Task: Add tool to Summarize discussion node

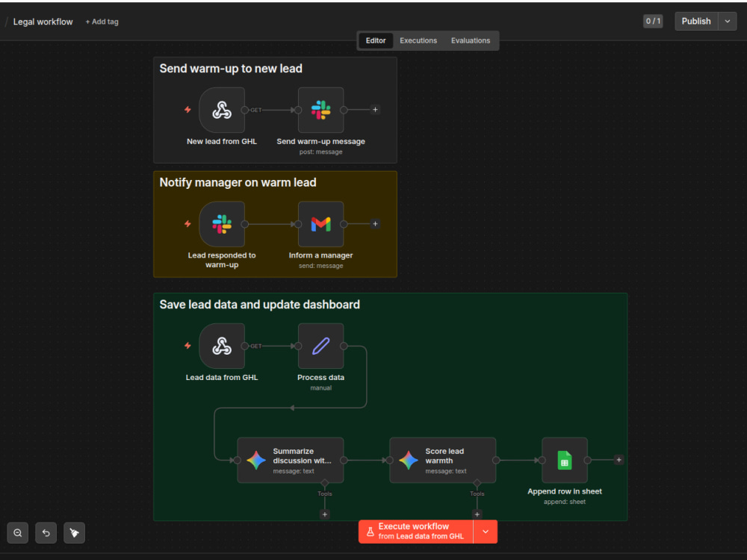Action: coord(324,514)
